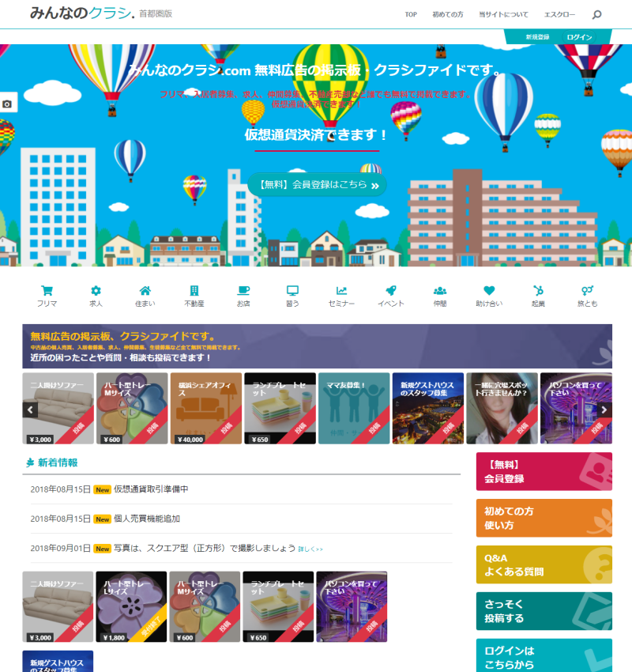Select the 習う monitor icon
Screen dimensions: 632x672
click(x=292, y=291)
